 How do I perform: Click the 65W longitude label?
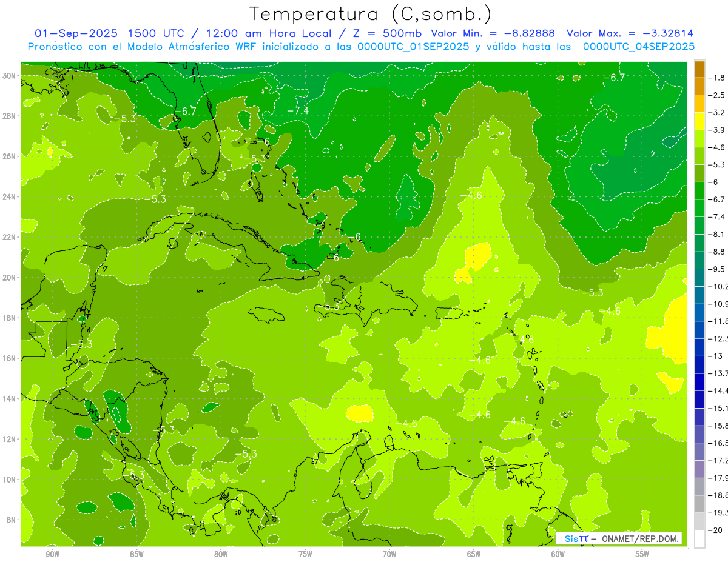click(474, 554)
